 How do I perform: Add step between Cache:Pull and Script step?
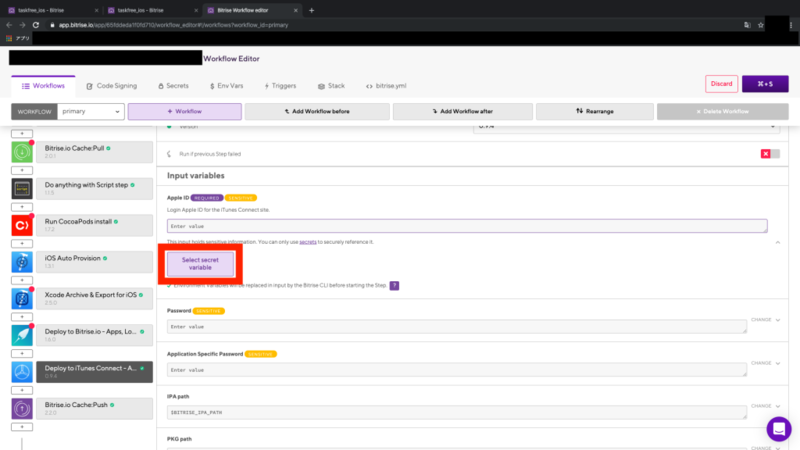click(22, 170)
